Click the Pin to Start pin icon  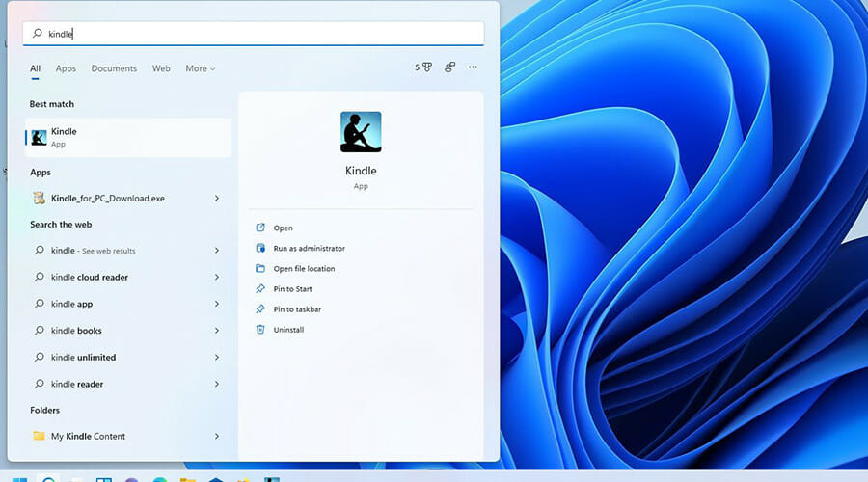click(260, 289)
